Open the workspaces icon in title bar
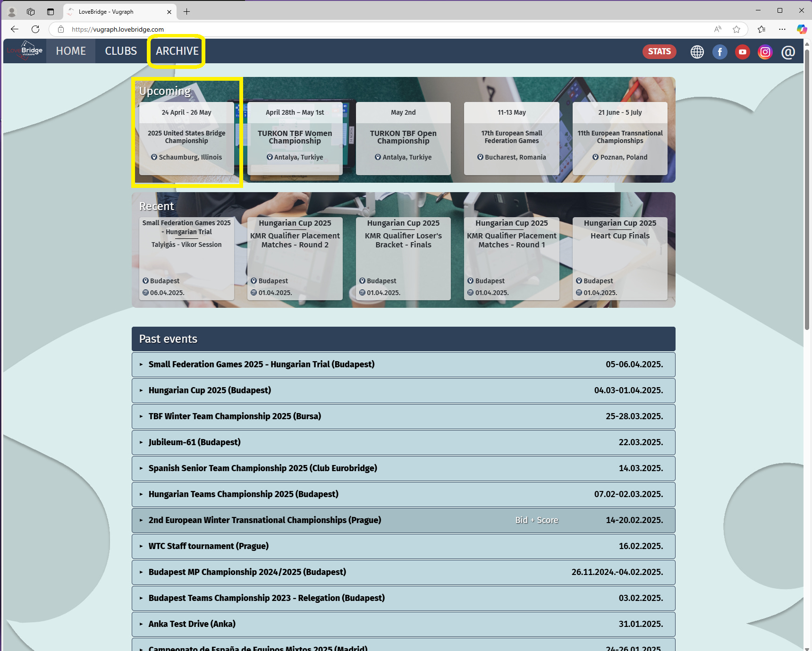The width and height of the screenshot is (812, 651). 31,12
